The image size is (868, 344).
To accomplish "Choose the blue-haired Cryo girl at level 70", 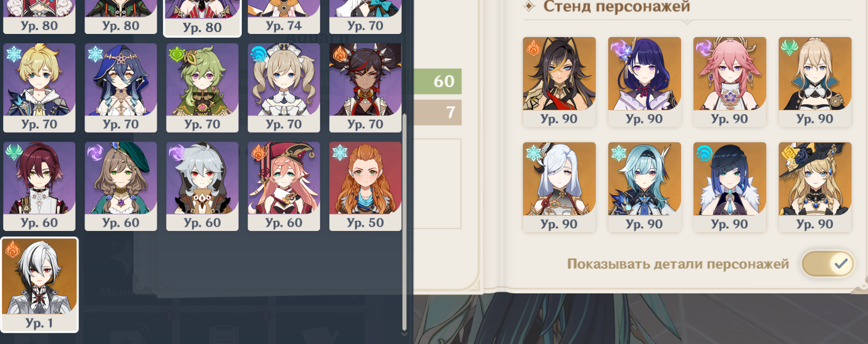I will coord(120,88).
